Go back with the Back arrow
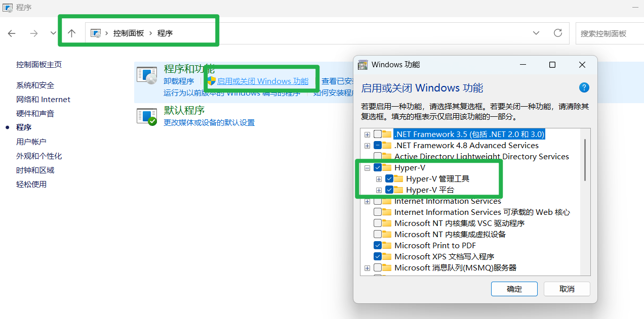The image size is (644, 319). [x=12, y=33]
